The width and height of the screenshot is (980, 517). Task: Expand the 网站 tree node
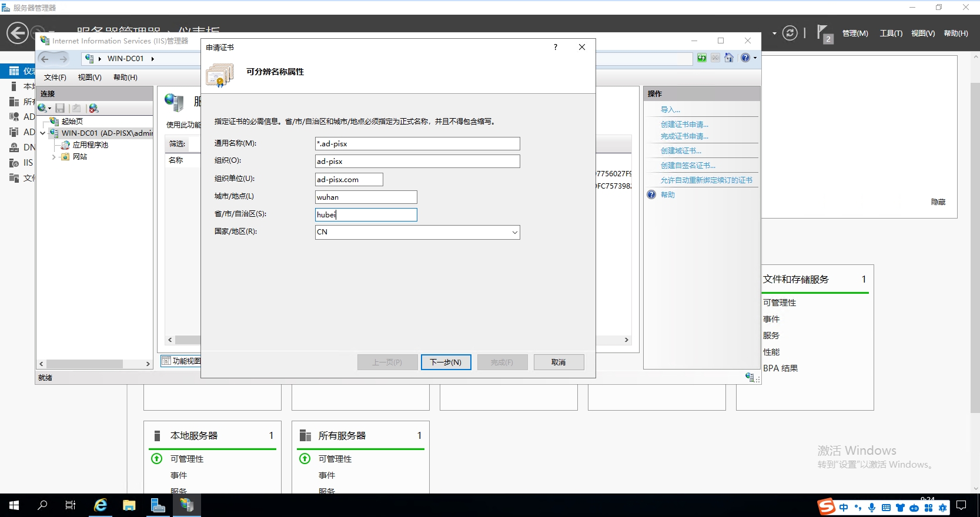click(54, 157)
